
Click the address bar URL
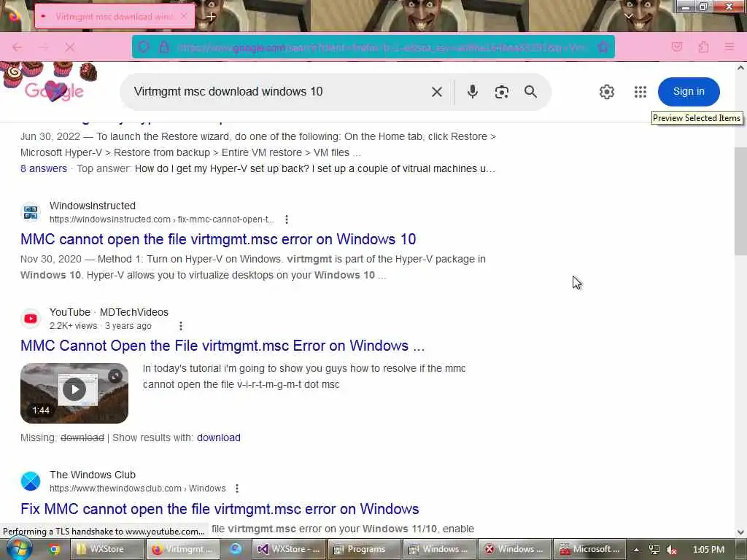(381, 47)
